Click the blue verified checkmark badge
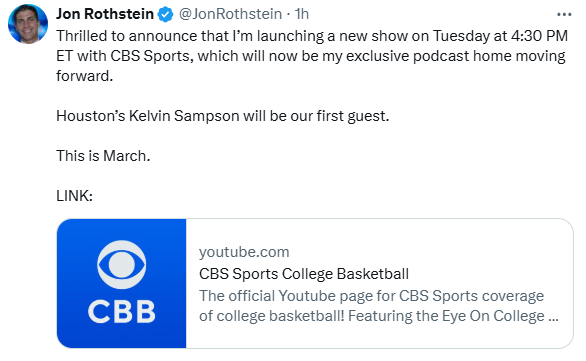586x361 pixels. coord(165,15)
